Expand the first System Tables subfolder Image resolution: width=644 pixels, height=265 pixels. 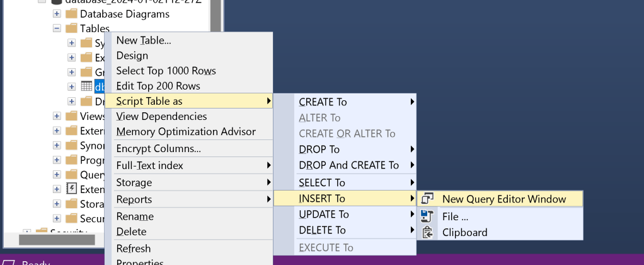(71, 43)
